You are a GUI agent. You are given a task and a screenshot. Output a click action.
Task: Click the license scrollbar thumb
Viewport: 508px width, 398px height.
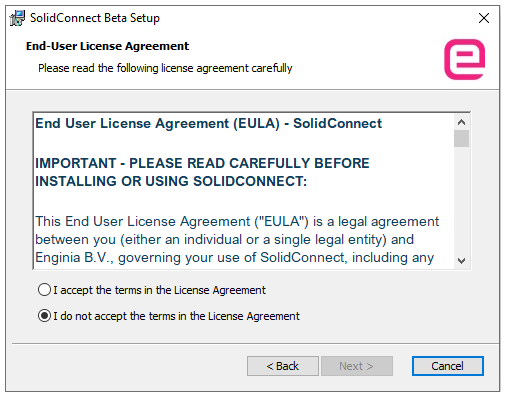click(x=461, y=139)
